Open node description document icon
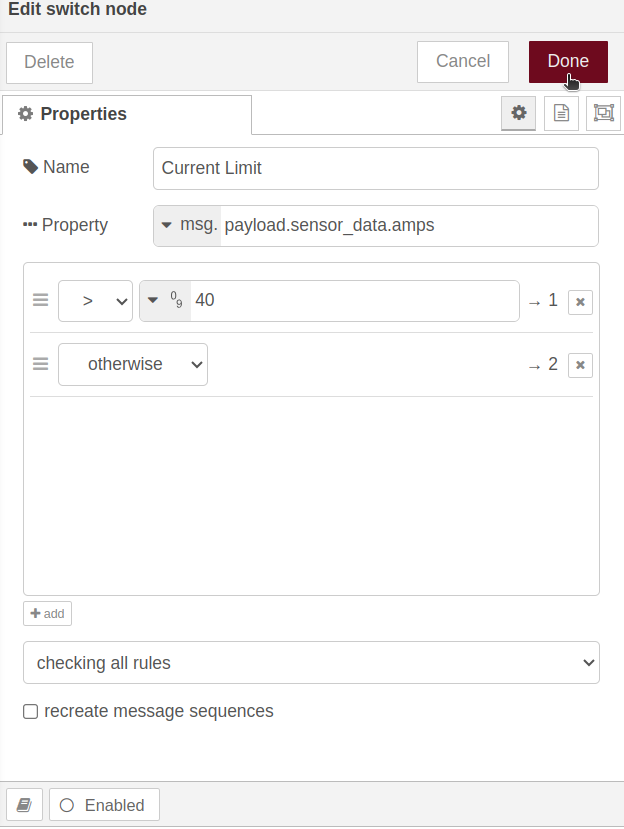624x829 pixels. 561,113
